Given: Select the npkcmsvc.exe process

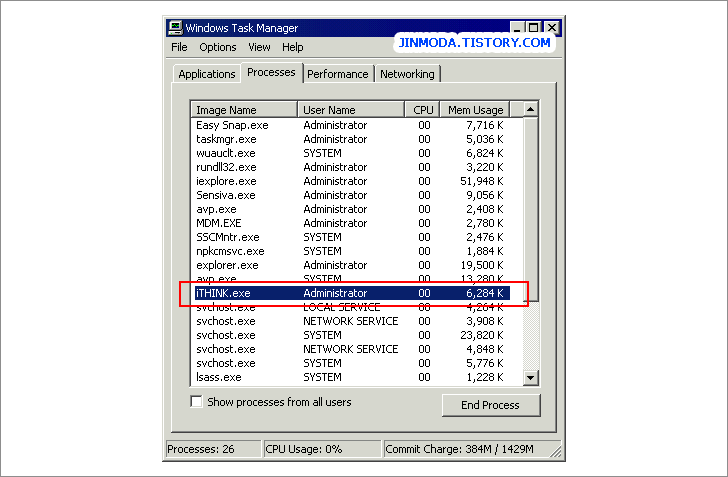Looking at the screenshot, I should [x=350, y=251].
